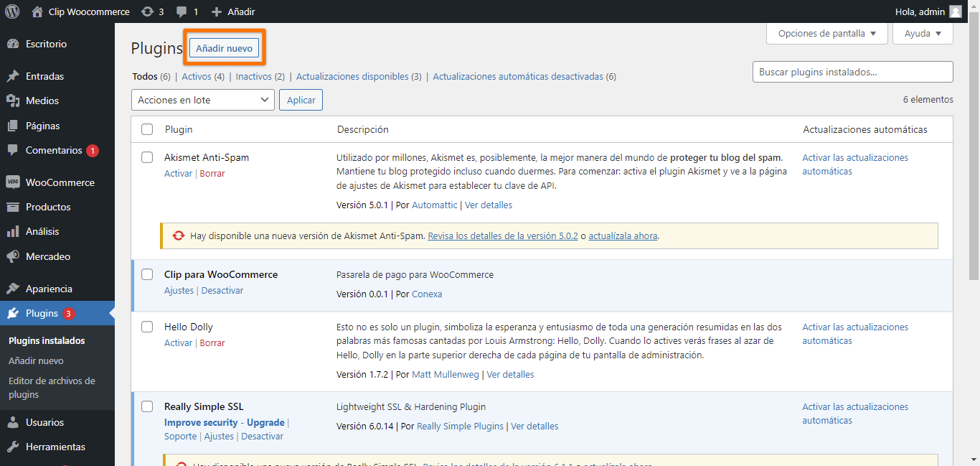
Task: Click the Escritorio dashboard icon
Action: [13, 44]
